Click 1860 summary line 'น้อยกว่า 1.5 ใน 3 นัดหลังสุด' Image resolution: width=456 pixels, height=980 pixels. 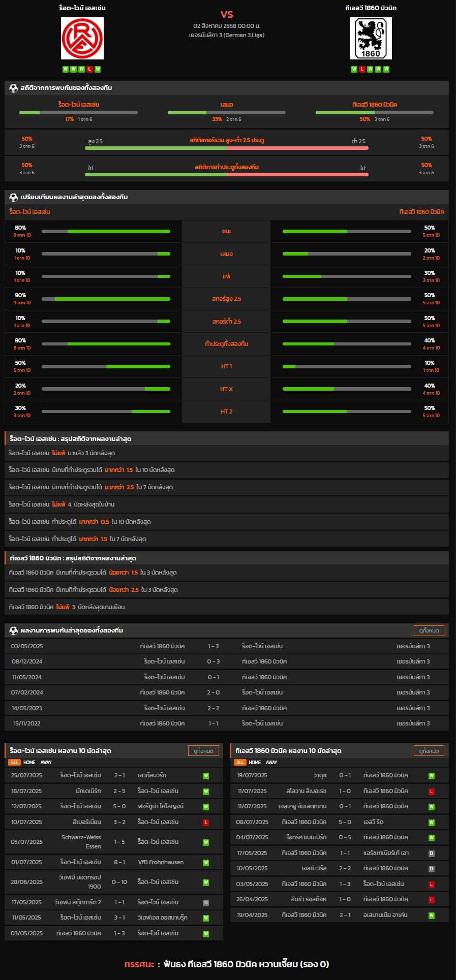[227, 573]
